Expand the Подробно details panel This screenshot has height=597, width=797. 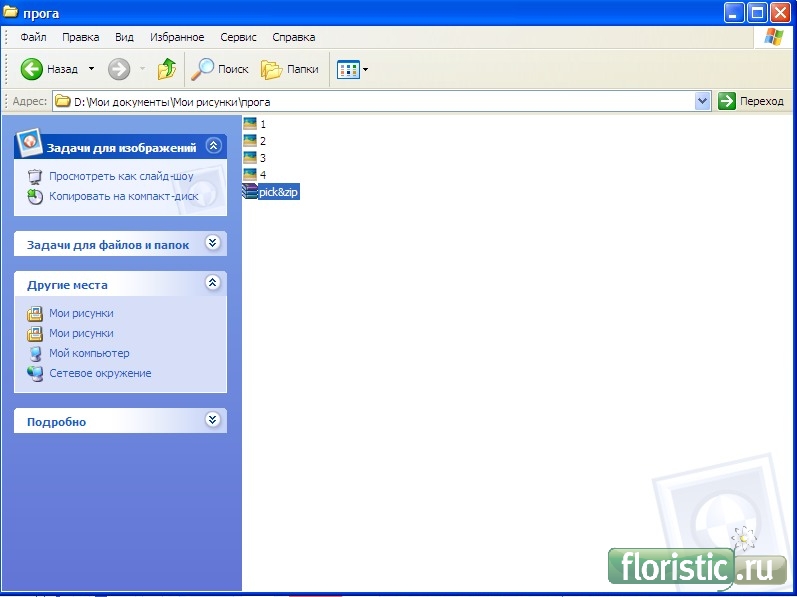(x=212, y=420)
